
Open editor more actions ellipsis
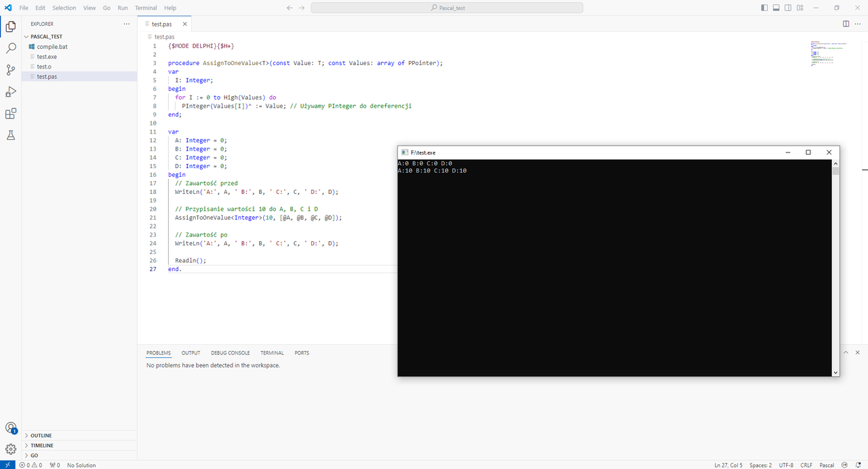858,24
